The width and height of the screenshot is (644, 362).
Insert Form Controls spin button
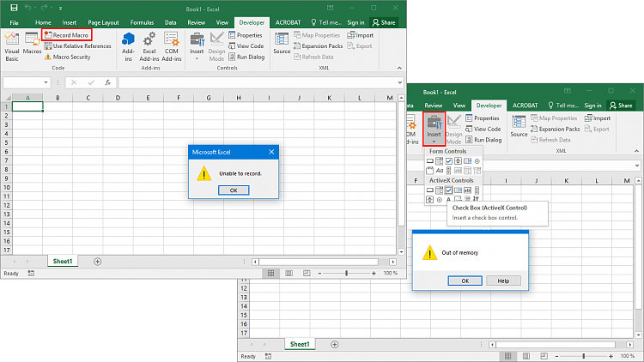click(x=458, y=161)
